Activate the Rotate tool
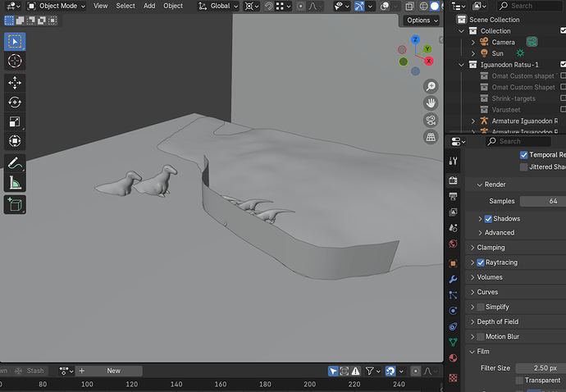 (15, 103)
